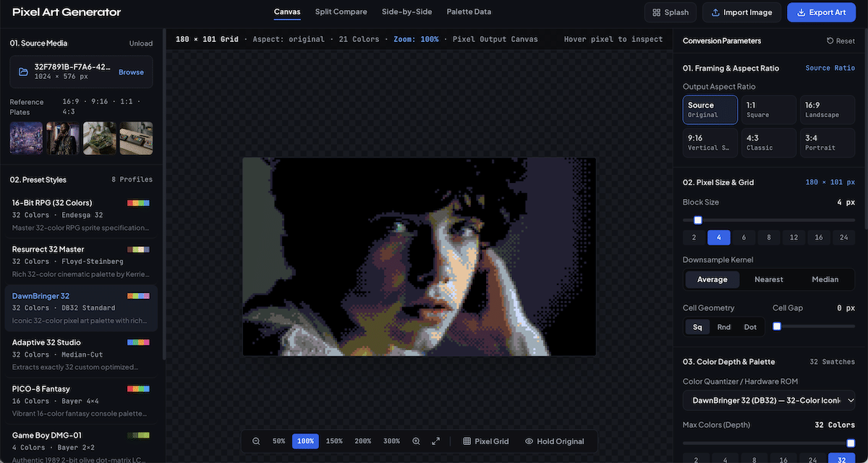Select Sq cell geometry

[697, 327]
